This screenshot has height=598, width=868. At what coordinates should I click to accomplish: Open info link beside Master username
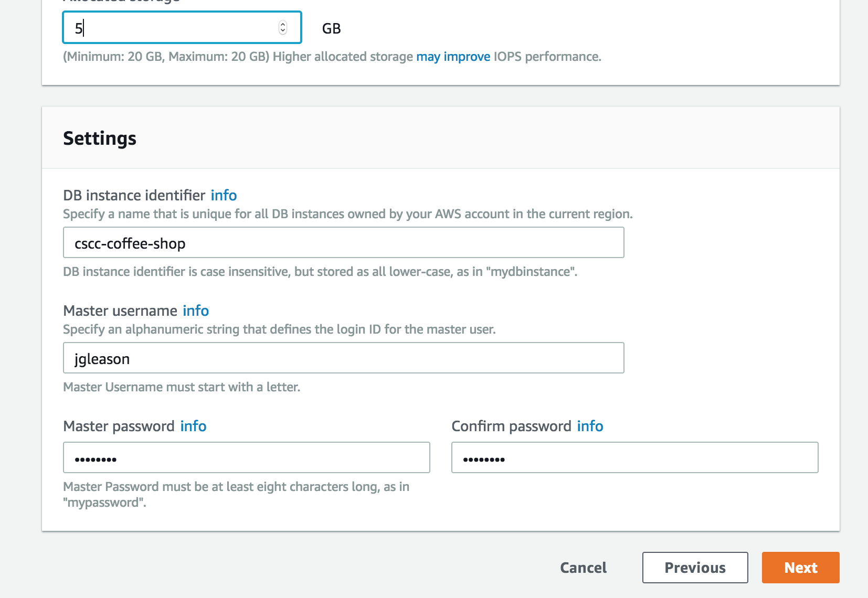196,311
